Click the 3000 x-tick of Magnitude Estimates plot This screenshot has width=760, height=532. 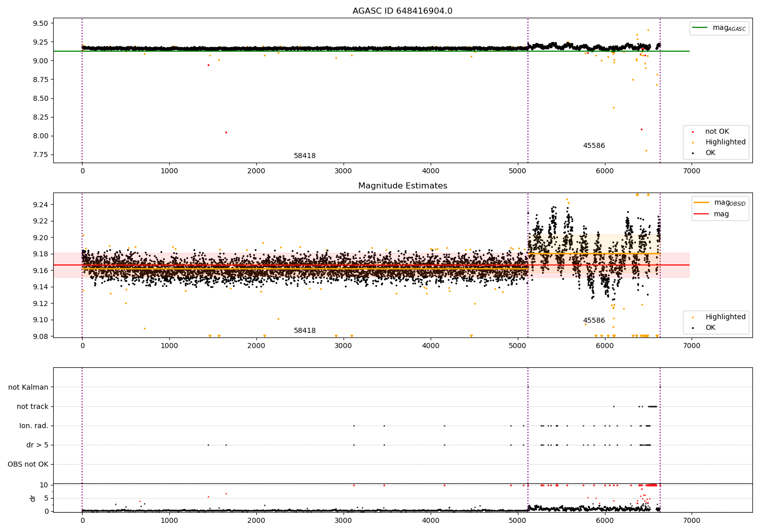click(x=344, y=346)
